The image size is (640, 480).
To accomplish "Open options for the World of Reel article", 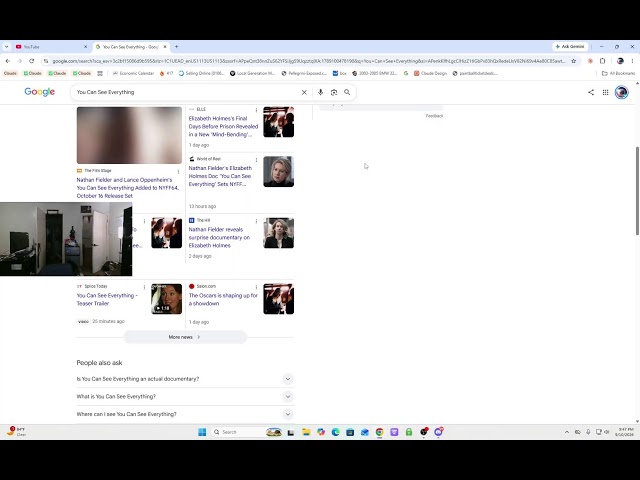I will tap(256, 160).
